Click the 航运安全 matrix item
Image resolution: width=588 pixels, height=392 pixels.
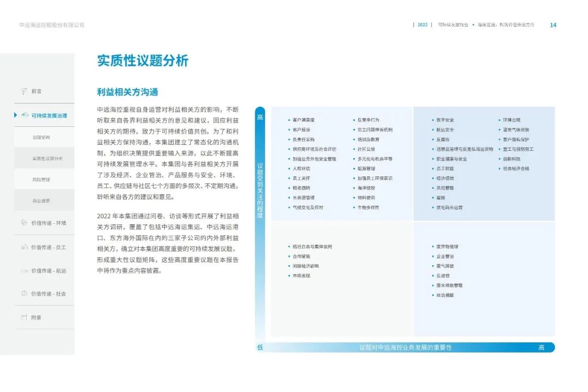coord(445,130)
